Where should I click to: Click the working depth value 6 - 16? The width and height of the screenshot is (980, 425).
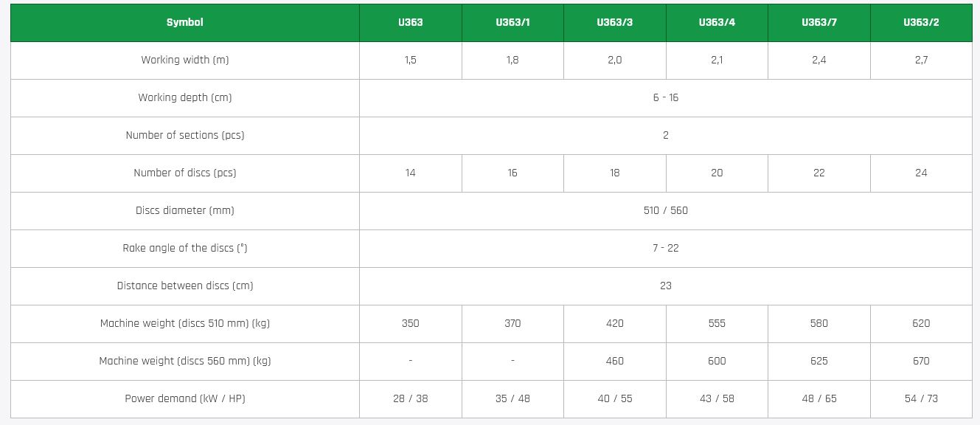tap(665, 97)
